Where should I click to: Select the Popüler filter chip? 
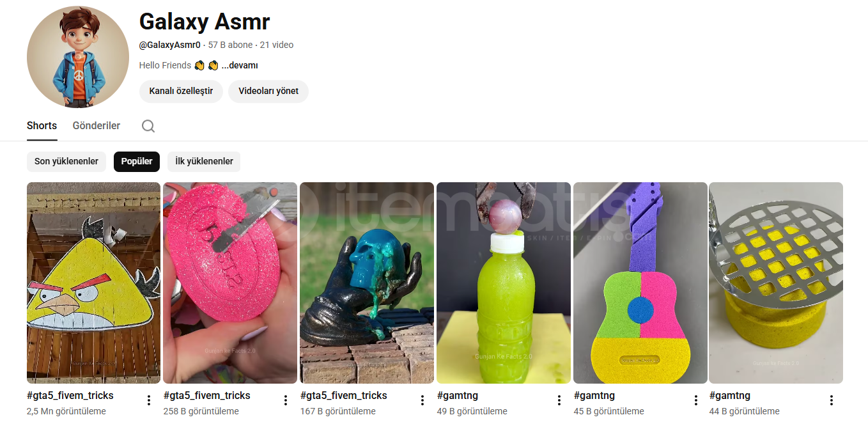(137, 161)
